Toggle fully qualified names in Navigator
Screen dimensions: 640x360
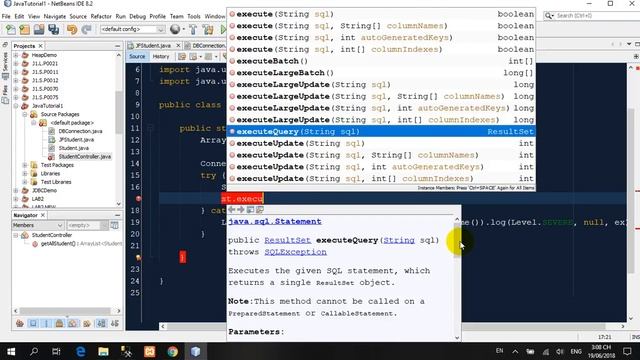tap(87, 324)
